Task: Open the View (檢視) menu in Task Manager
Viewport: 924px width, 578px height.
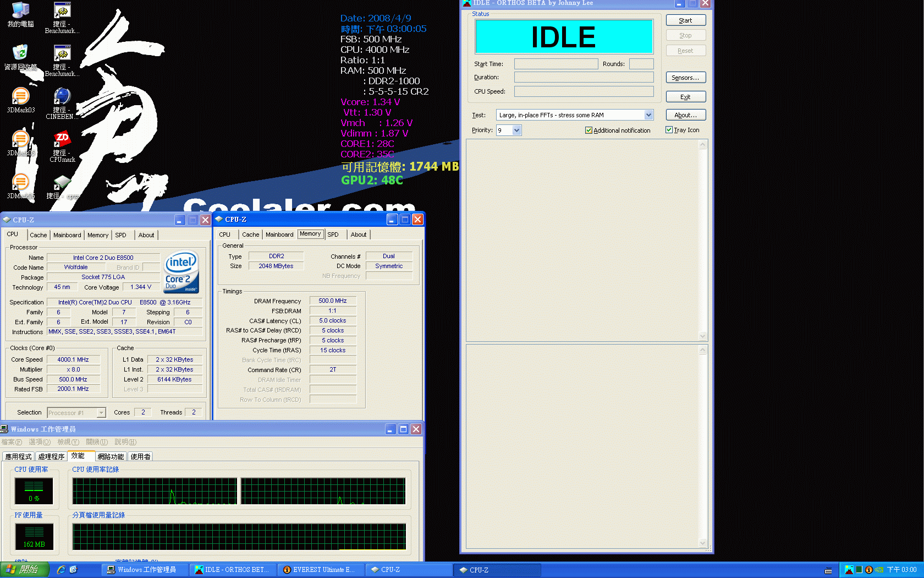Action: (x=68, y=442)
